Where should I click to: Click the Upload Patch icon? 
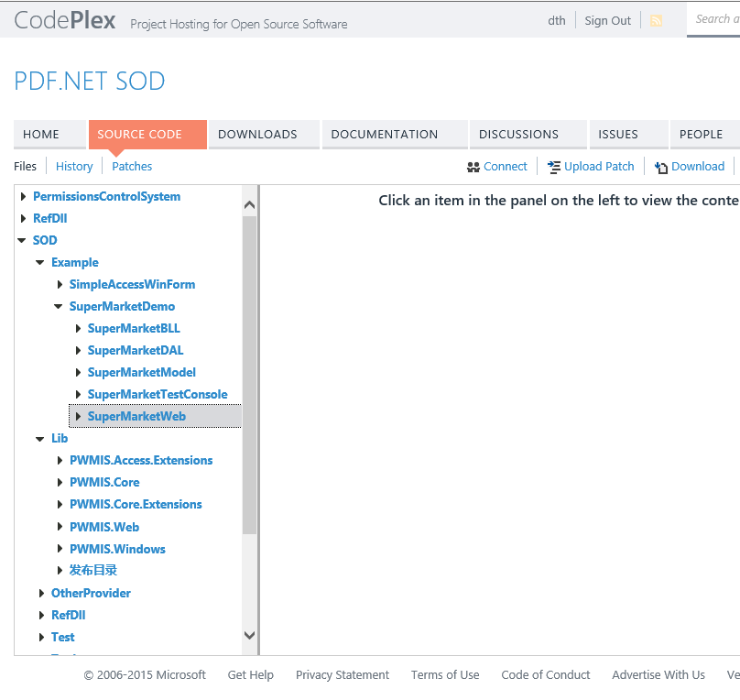554,167
